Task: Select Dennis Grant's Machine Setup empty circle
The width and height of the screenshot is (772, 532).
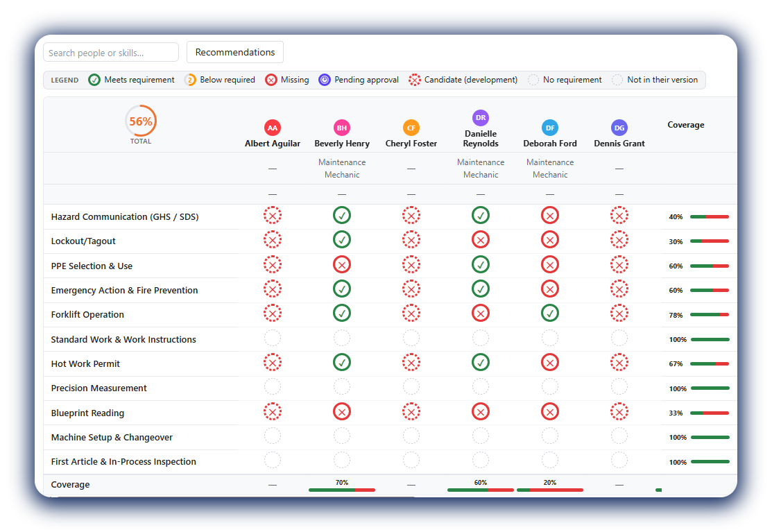Action: pos(619,436)
